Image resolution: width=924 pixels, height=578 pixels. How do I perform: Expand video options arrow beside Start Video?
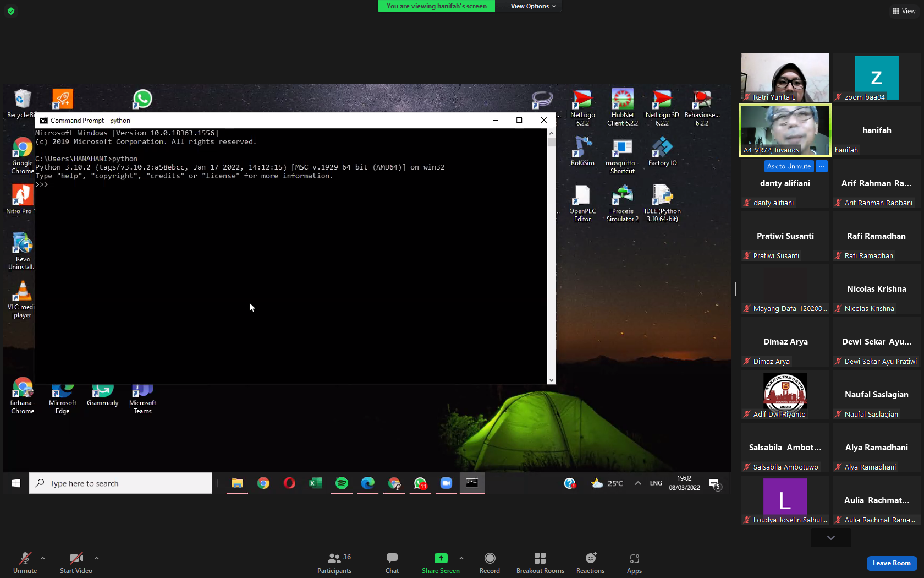[97, 558]
